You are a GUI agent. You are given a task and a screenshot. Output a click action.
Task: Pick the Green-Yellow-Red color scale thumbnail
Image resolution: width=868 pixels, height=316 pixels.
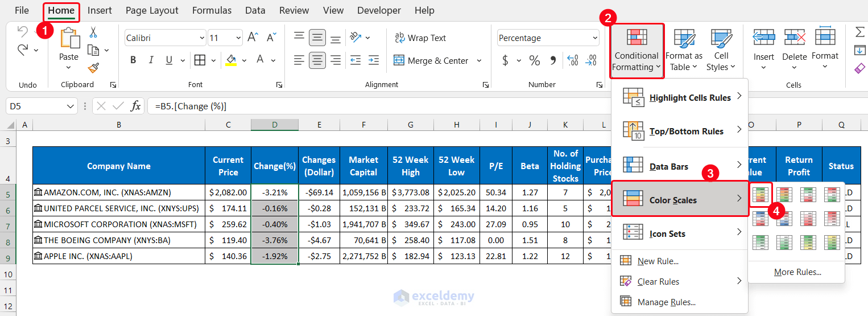coord(760,195)
